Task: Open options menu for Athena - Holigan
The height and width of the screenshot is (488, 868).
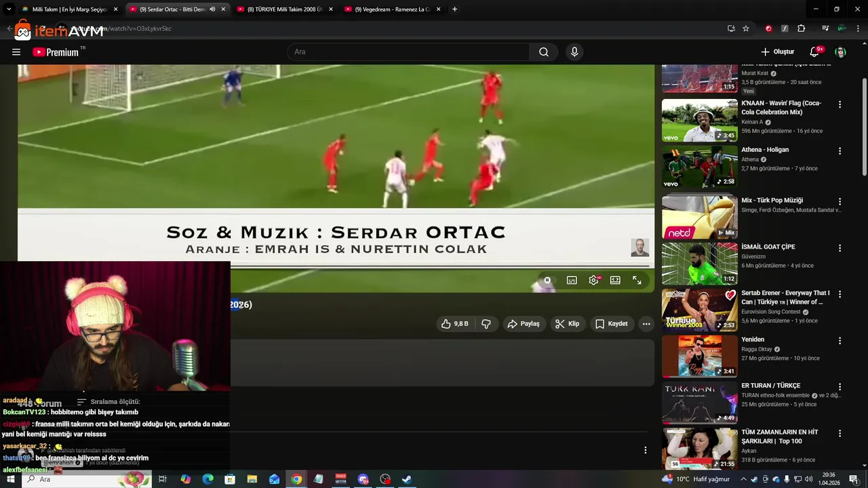Action: coord(840,151)
